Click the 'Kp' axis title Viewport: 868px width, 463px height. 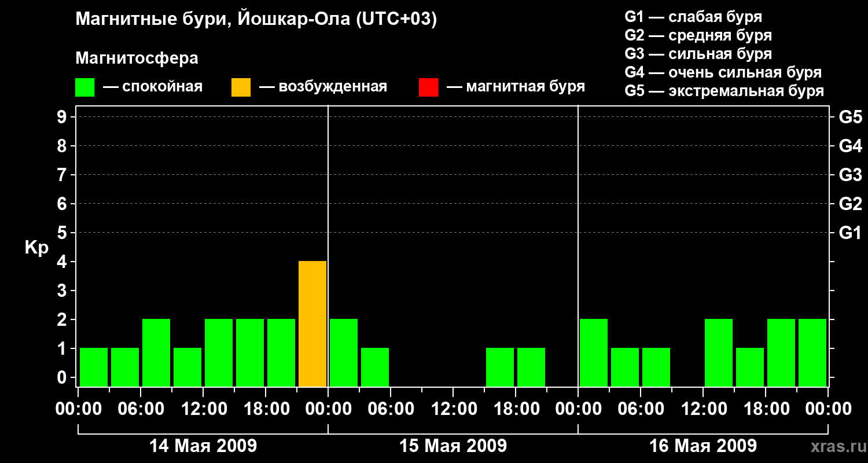coord(36,248)
